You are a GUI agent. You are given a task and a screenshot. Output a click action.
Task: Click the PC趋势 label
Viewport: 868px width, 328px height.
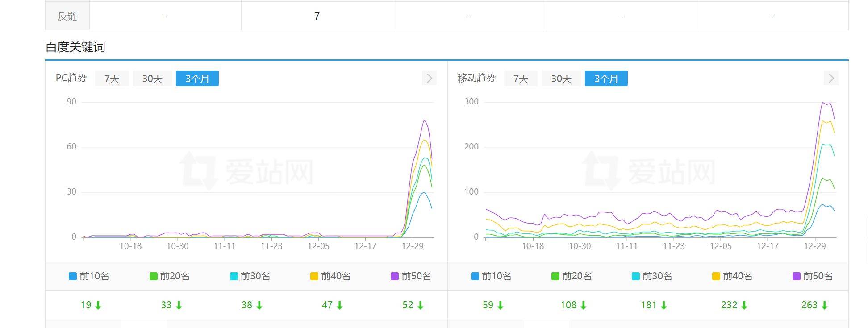(x=71, y=78)
